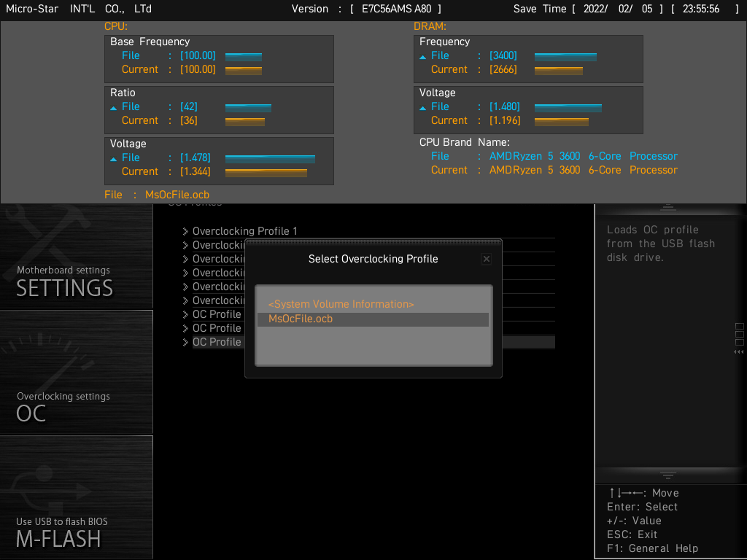Click the chevron beside Overclocking Profile 1
Viewport: 747px width, 560px height.
tap(185, 231)
